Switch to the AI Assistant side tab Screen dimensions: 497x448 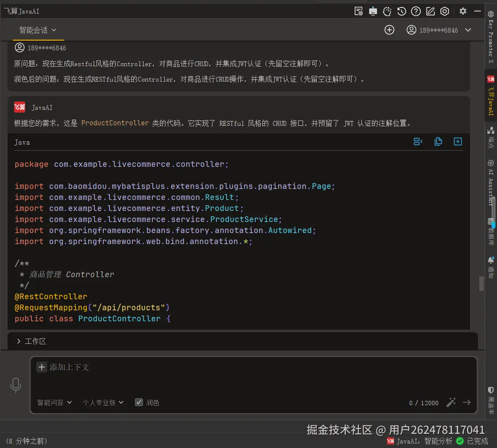tap(490, 183)
